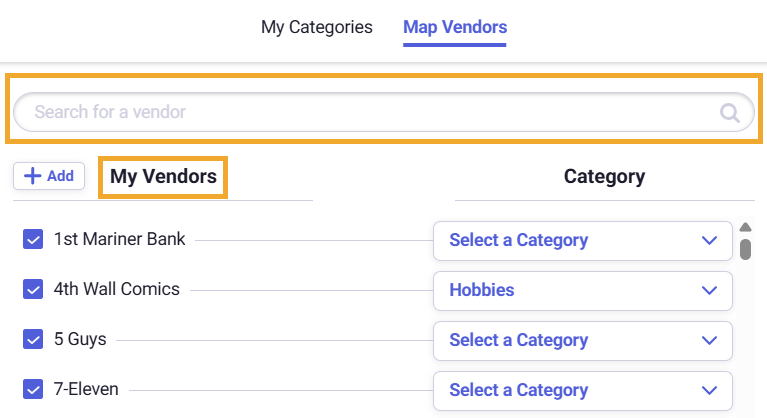Open category dropdown for 5 Guys
767x418 pixels.
pos(583,340)
